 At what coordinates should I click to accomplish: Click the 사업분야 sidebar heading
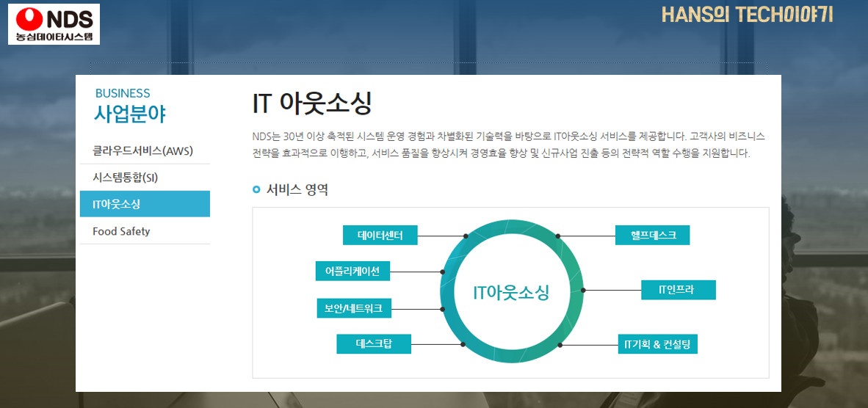click(x=129, y=114)
